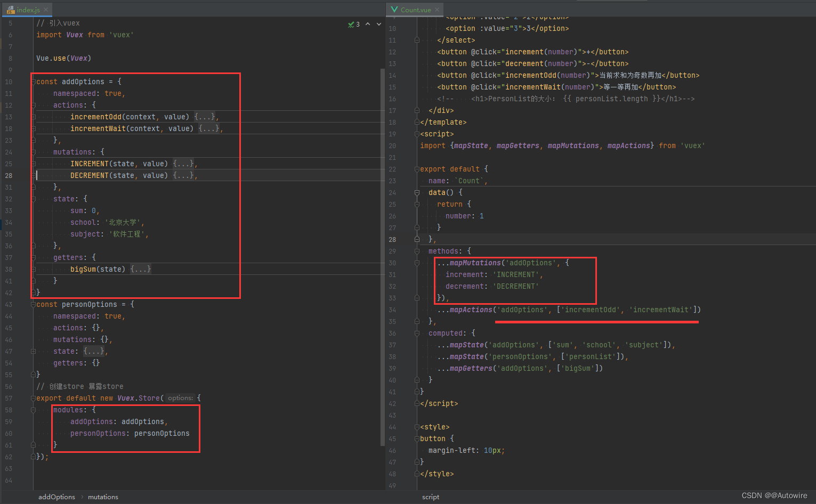Click the '北京大学' school string
Image resolution: width=816 pixels, height=504 pixels.
[x=123, y=222]
